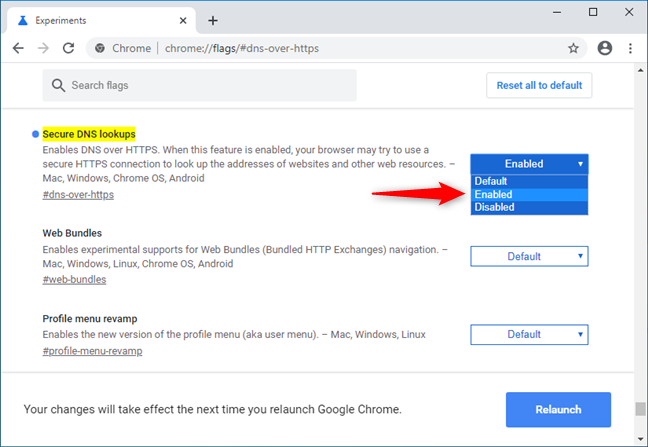The height and width of the screenshot is (447, 648).
Task: Follow the #dns-over-https link
Action: pos(78,195)
